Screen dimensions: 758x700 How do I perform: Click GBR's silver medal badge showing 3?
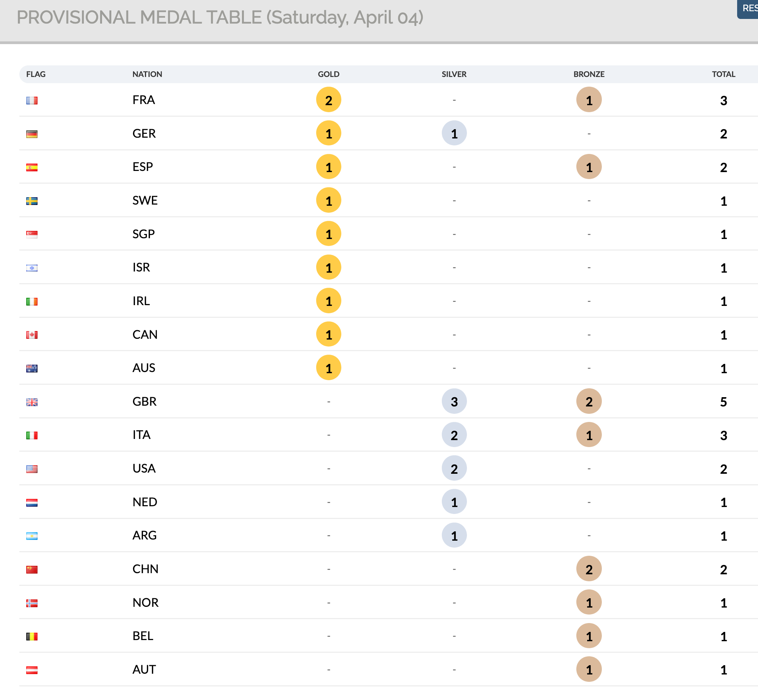tap(454, 401)
